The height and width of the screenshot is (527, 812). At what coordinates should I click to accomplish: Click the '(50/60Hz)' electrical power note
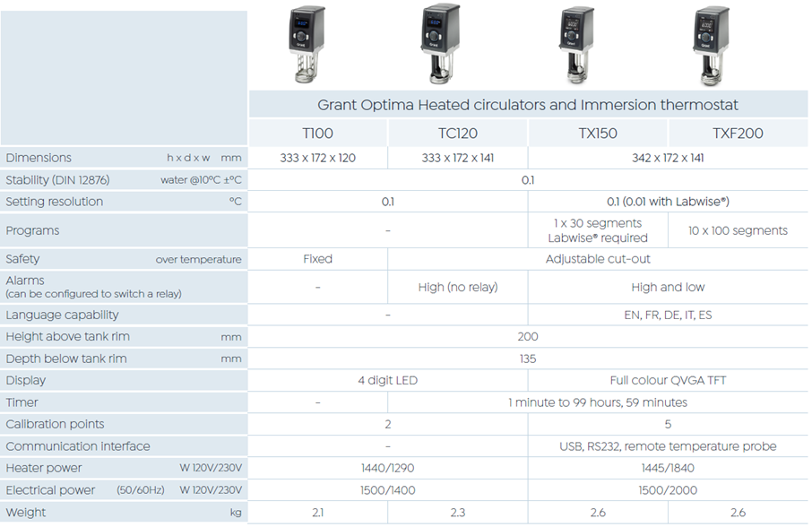[141, 490]
